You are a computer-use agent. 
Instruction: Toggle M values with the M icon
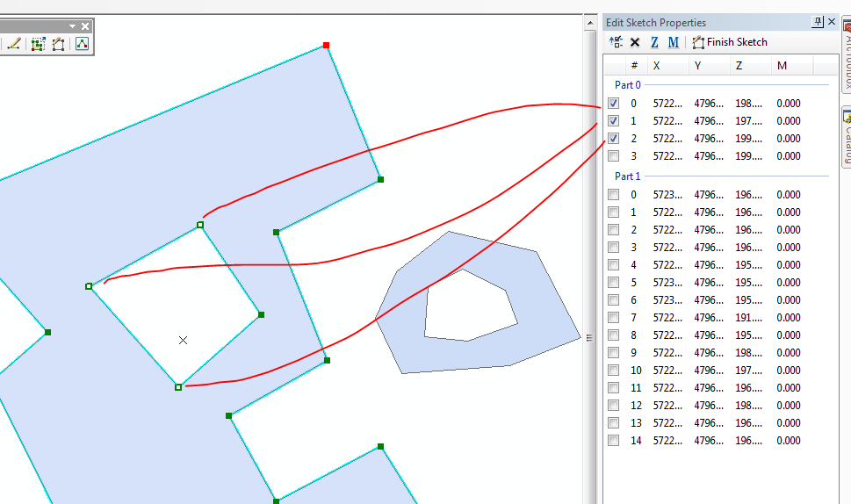tap(674, 42)
